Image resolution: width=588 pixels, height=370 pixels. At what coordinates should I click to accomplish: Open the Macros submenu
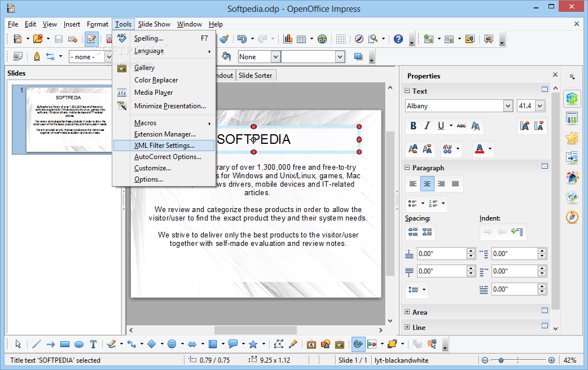[x=164, y=123]
